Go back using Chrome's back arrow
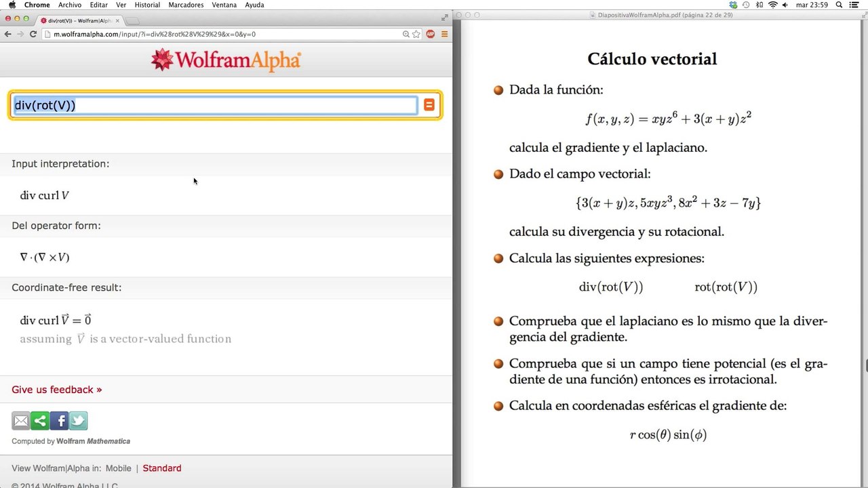 click(7, 34)
